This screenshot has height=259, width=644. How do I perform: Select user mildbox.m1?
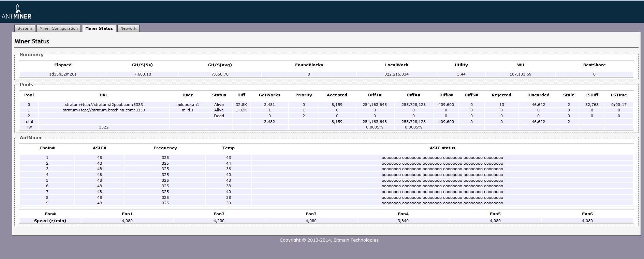[x=188, y=105]
